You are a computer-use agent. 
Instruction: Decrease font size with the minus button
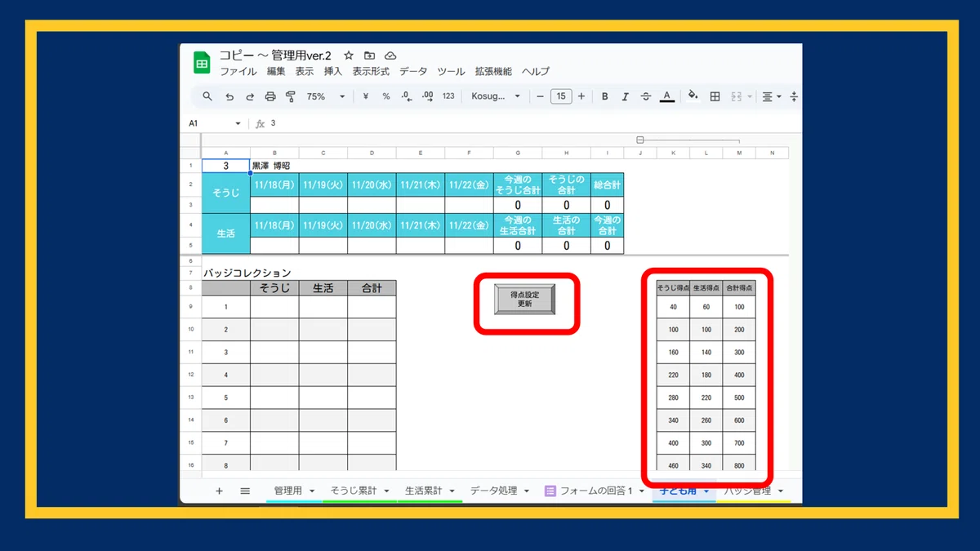pos(540,96)
